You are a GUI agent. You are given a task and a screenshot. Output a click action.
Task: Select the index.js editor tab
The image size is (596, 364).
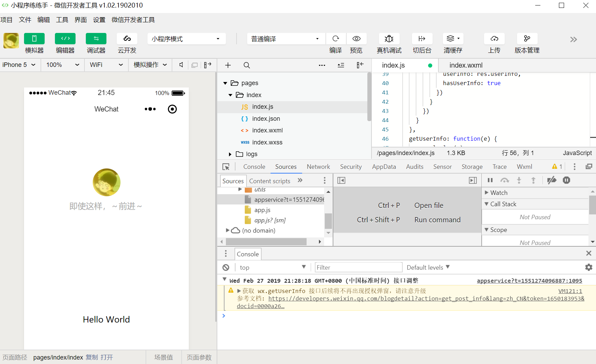point(405,65)
